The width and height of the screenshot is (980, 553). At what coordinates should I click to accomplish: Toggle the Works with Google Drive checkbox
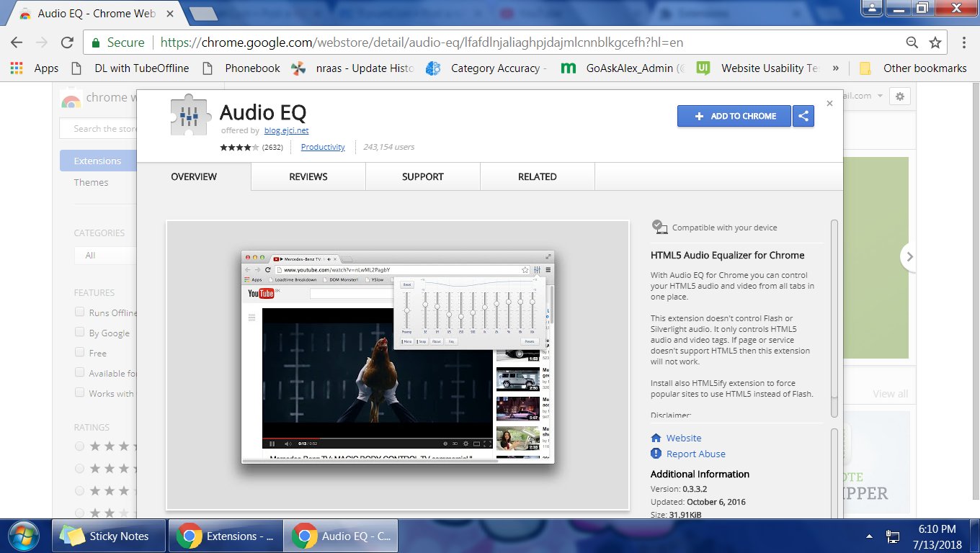click(x=80, y=392)
